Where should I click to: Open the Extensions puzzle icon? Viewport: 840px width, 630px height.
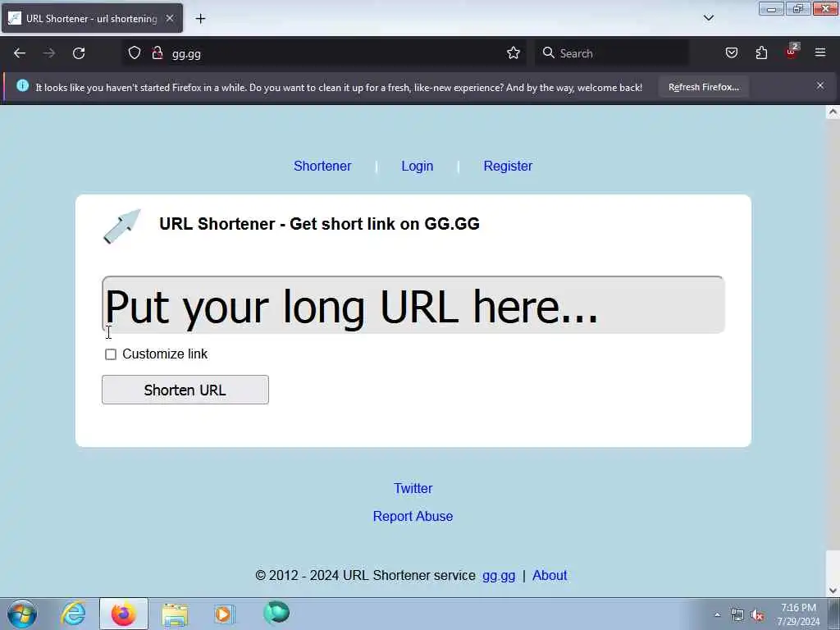click(761, 53)
